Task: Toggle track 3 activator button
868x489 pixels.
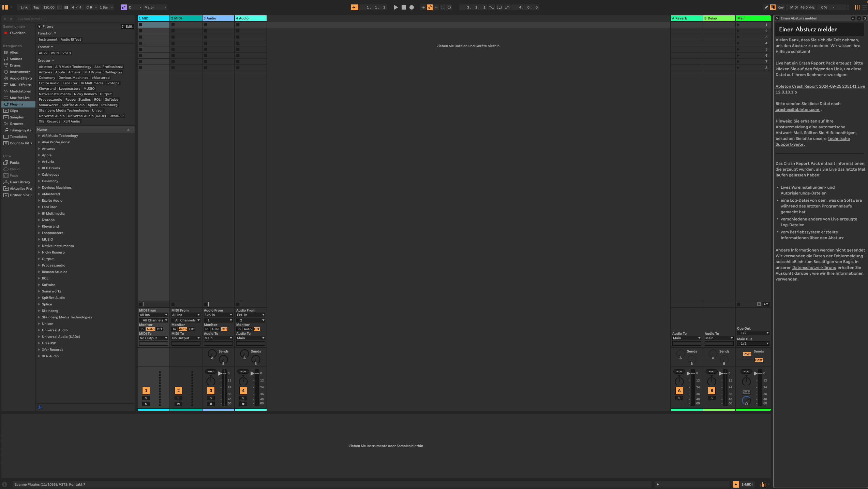Action: tap(211, 390)
